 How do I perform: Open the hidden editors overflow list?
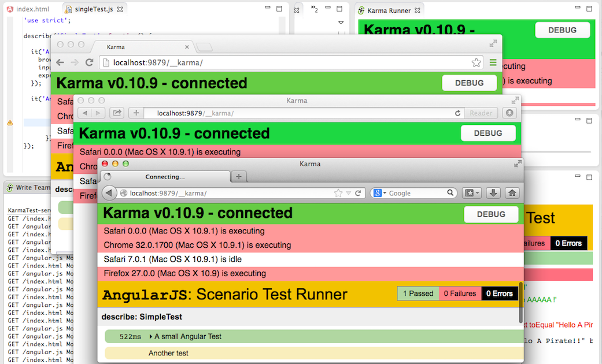coord(315,9)
